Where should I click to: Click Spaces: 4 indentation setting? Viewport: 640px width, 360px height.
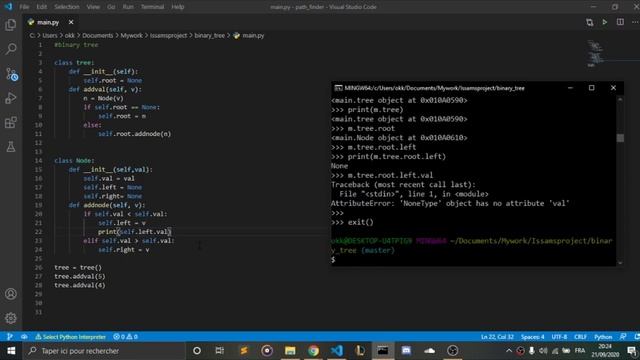point(532,337)
